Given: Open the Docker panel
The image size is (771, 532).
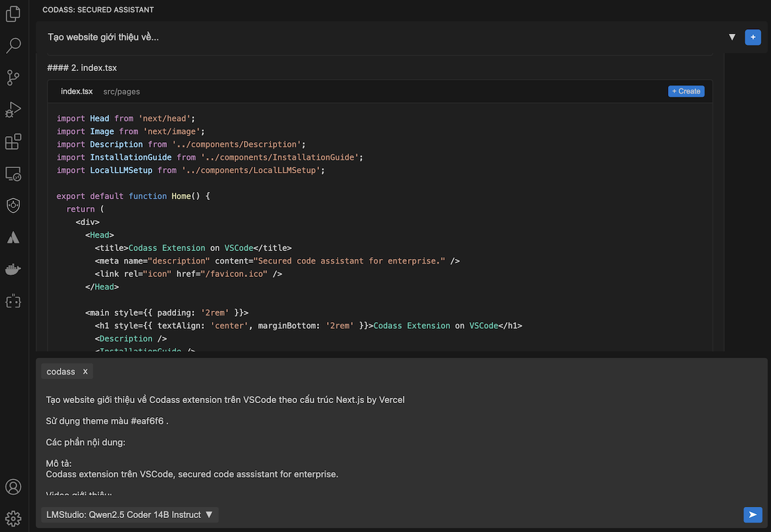Looking at the screenshot, I should [x=13, y=270].
